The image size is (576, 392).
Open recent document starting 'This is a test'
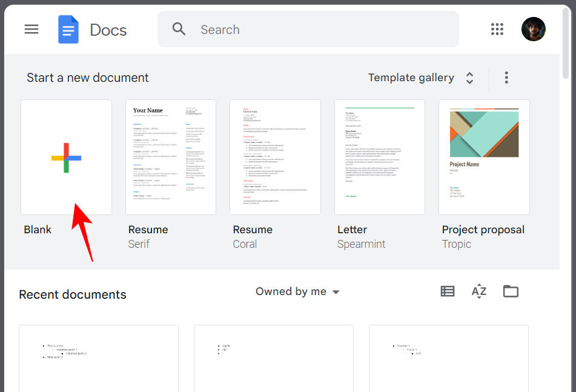coord(99,358)
